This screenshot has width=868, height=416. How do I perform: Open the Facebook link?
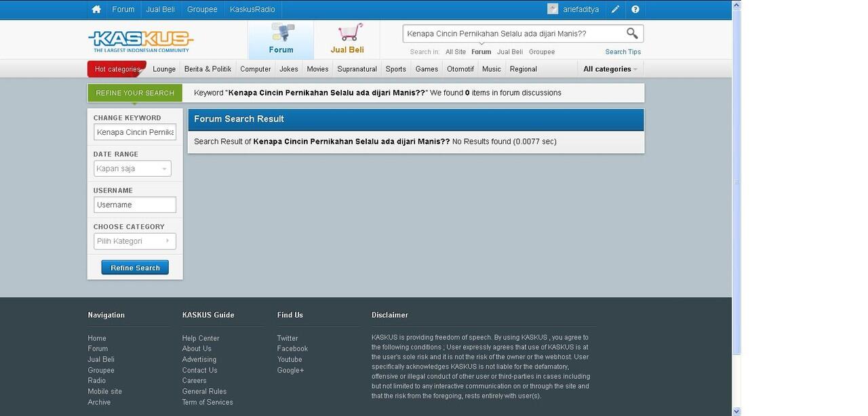pos(292,349)
